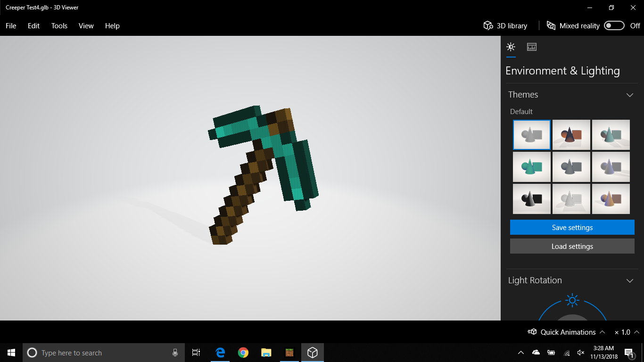
Task: Select the dark gray shapes theme
Action: tap(571, 167)
